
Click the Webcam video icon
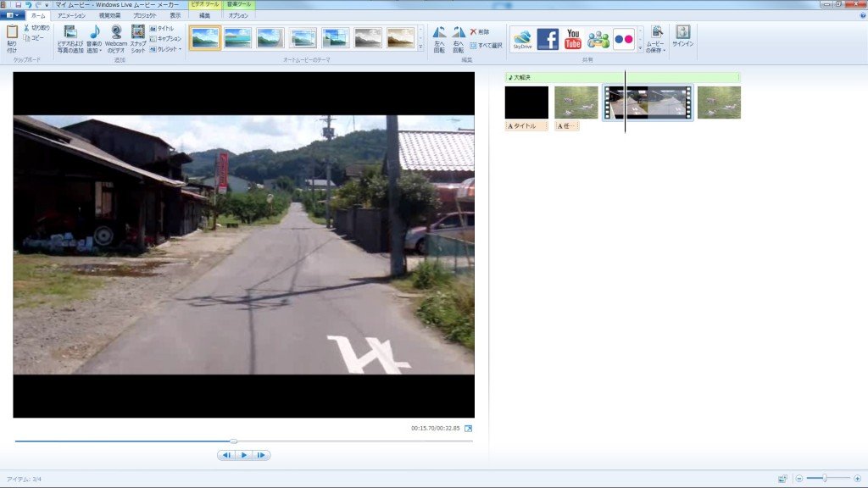(x=116, y=37)
